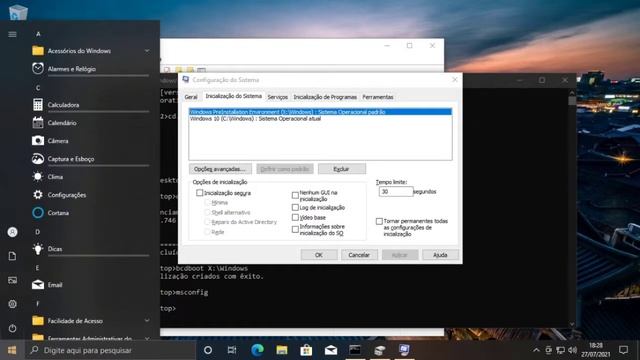This screenshot has height=360, width=640.
Task: Switch to the Geral tab
Action: (x=191, y=97)
